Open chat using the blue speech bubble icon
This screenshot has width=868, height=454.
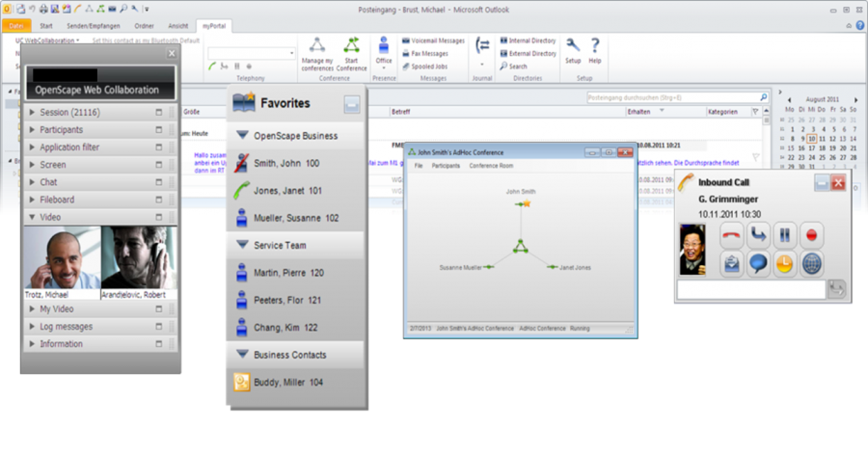point(758,263)
